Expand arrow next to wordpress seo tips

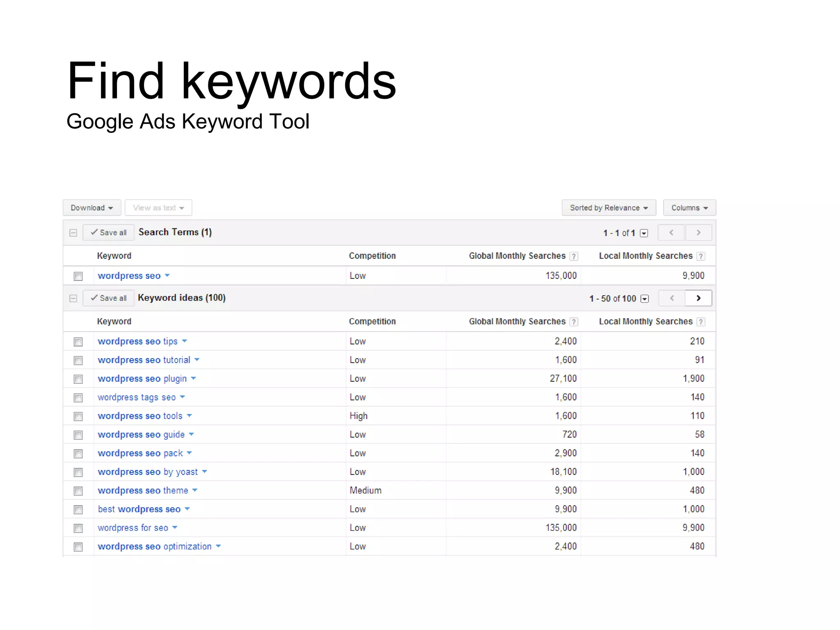pyautogui.click(x=185, y=341)
